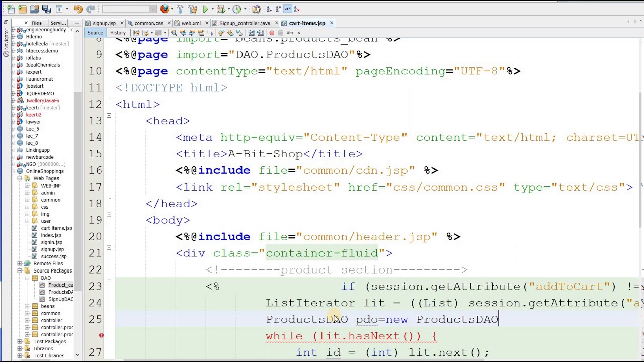Open the browser selection dropdown arrow

171,9
